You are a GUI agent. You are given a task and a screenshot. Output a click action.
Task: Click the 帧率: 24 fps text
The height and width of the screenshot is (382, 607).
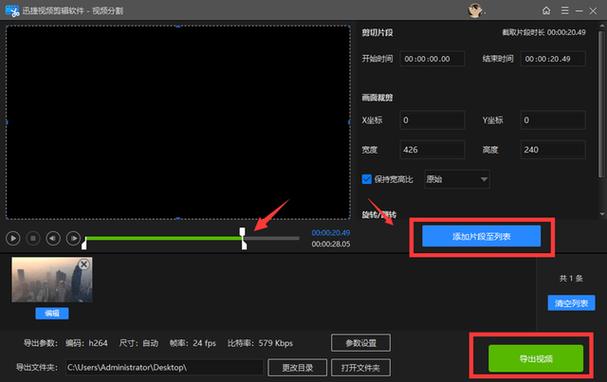pyautogui.click(x=192, y=343)
